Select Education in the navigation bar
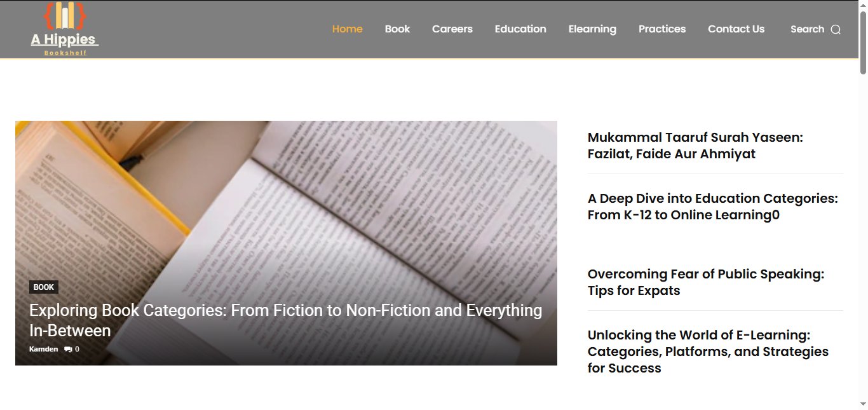This screenshot has height=410, width=868. click(x=520, y=29)
